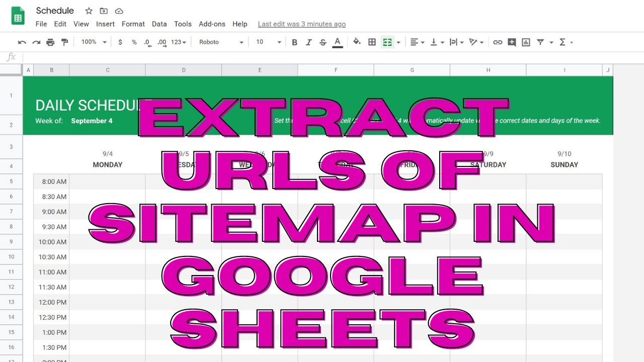The width and height of the screenshot is (644, 362).
Task: Open the Edit menu
Action: [60, 24]
